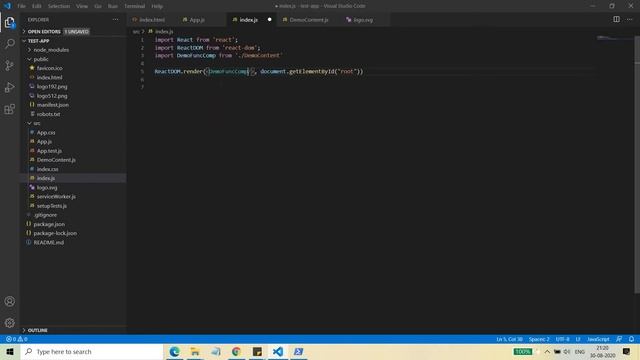Open the Extensions view

tap(10, 109)
